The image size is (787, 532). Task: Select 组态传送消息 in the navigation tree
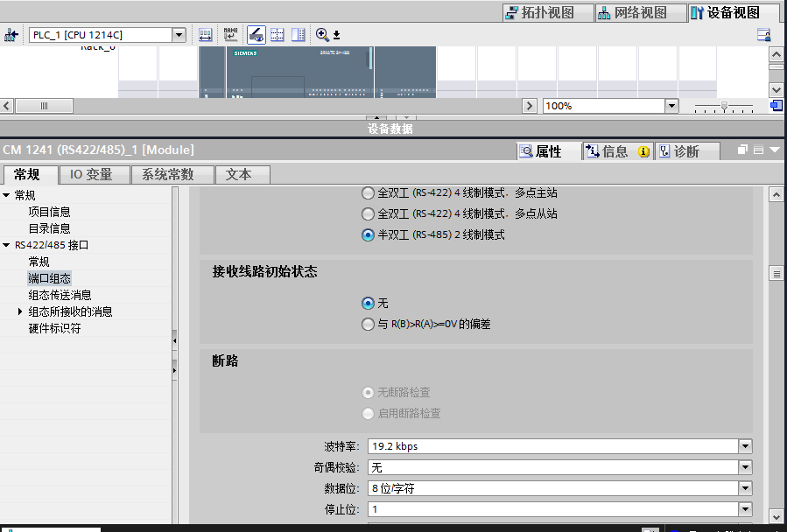click(x=60, y=295)
